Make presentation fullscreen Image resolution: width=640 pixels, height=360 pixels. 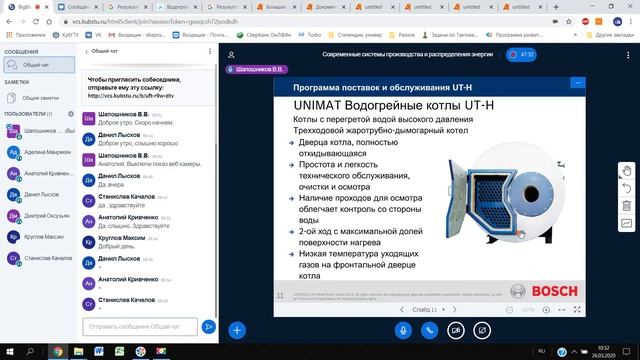577,310
